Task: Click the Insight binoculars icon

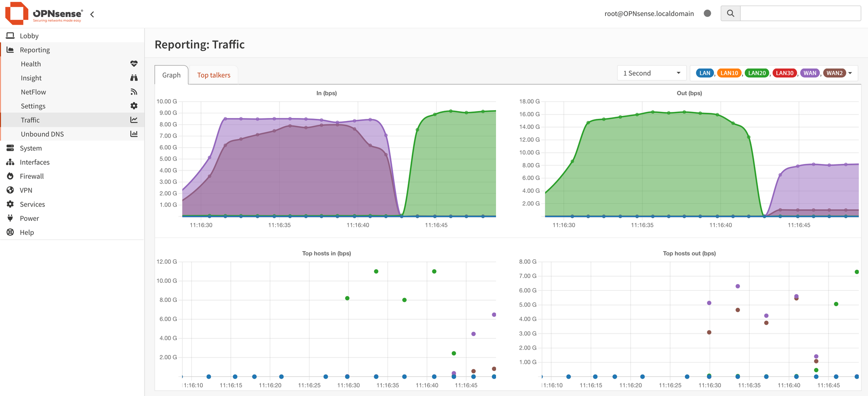Action: [134, 78]
